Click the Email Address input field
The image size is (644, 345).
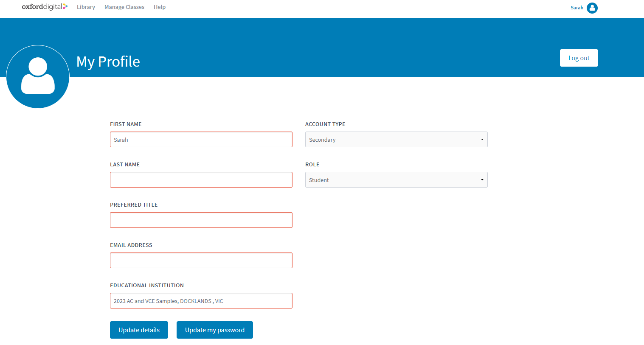[201, 261]
